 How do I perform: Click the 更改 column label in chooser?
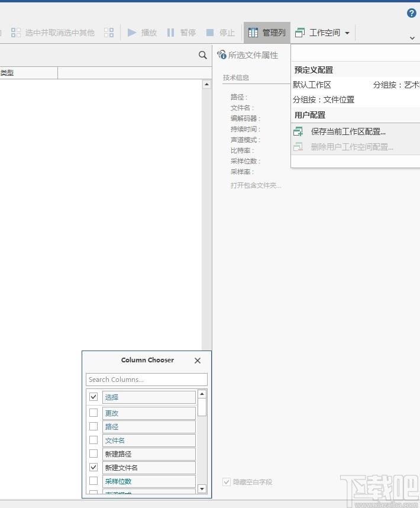(x=149, y=413)
